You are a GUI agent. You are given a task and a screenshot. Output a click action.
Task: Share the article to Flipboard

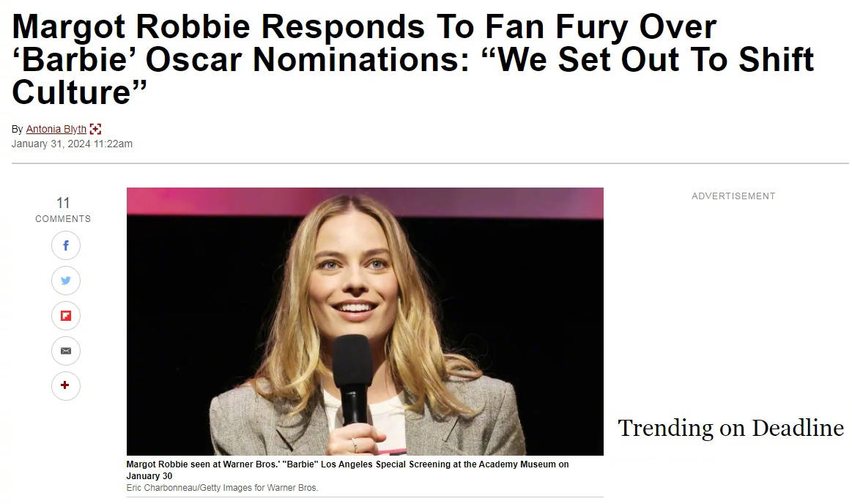[x=65, y=316]
